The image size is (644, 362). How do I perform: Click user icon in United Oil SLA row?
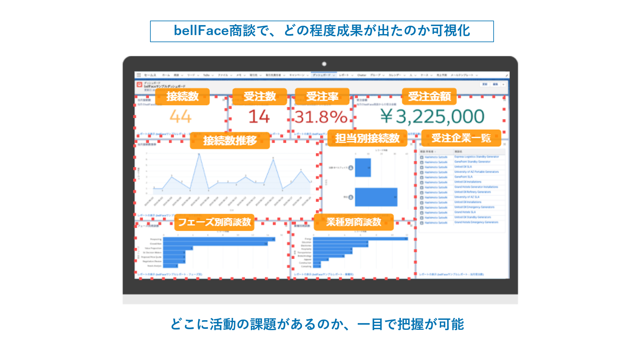point(422,167)
